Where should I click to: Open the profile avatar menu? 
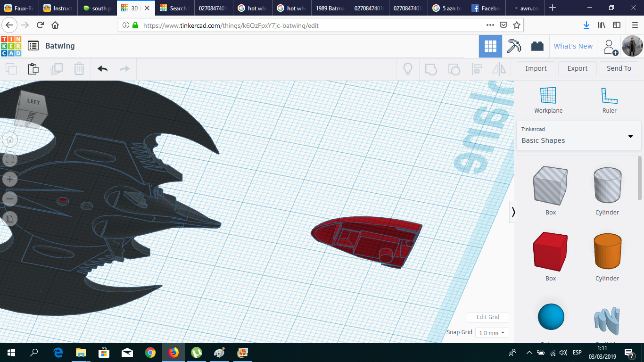(x=632, y=46)
